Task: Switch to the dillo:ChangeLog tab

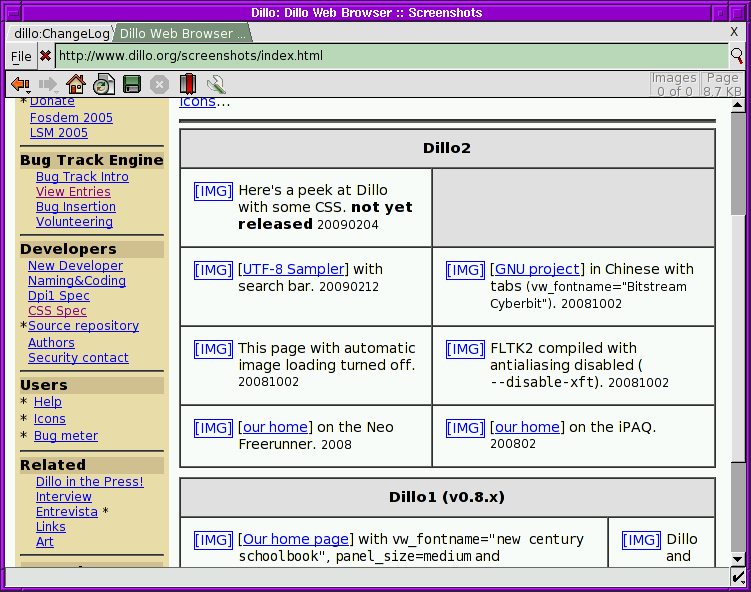Action: [62, 34]
